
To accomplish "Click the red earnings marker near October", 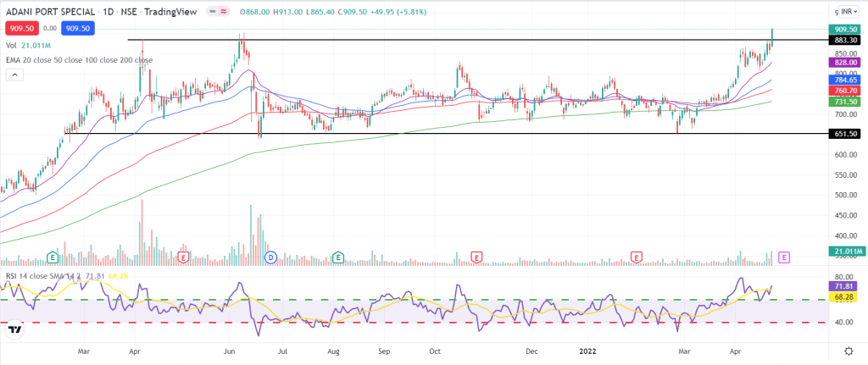I will tap(477, 257).
